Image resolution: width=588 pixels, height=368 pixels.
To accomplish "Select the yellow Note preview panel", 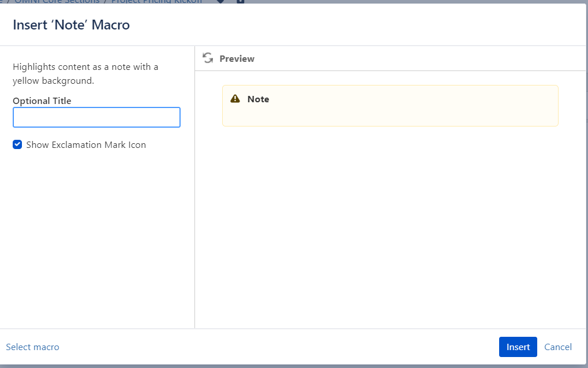I will click(390, 106).
